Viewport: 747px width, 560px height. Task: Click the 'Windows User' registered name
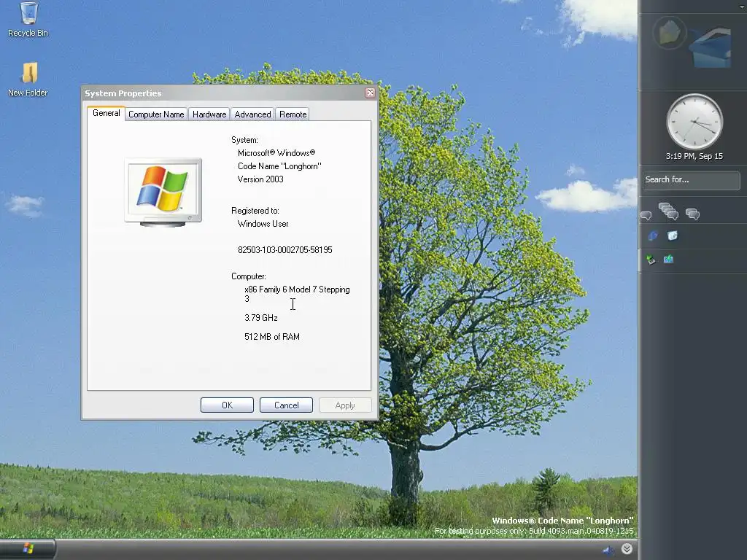pyautogui.click(x=263, y=224)
